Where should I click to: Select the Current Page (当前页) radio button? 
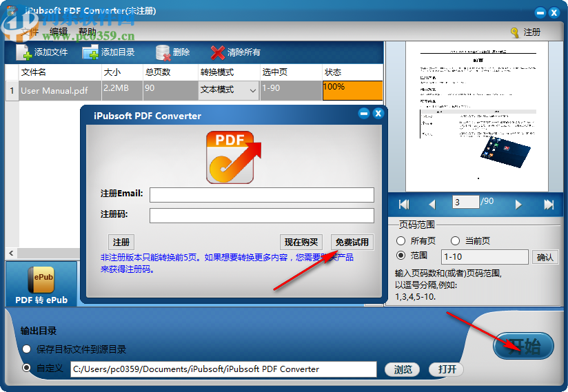coord(455,240)
